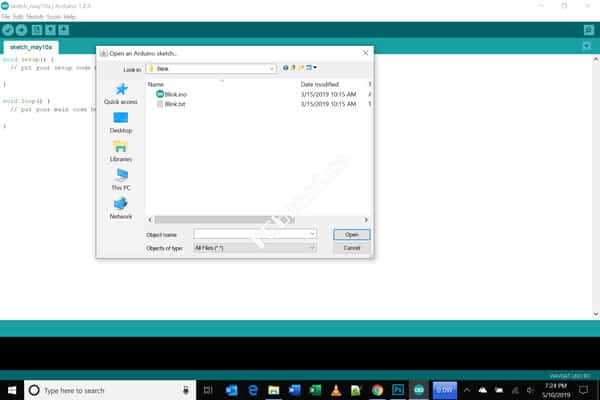The width and height of the screenshot is (600, 400).
Task: Click the Windows Start button
Action: click(x=12, y=390)
